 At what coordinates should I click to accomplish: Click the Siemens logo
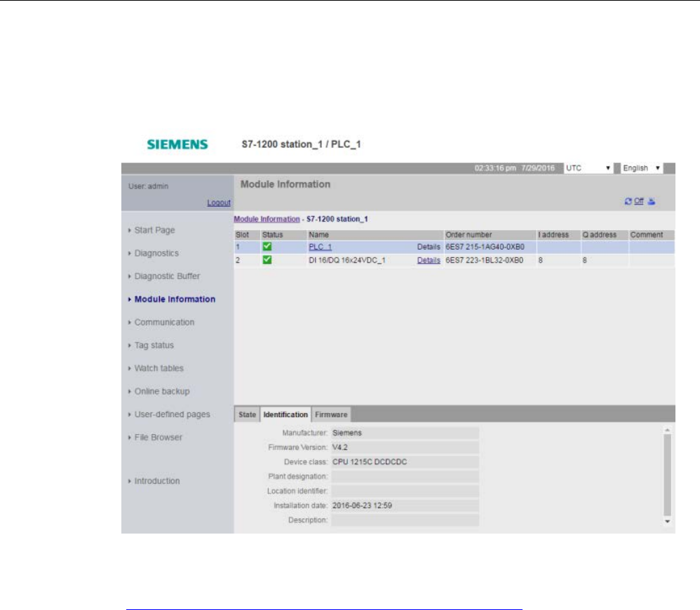177,144
